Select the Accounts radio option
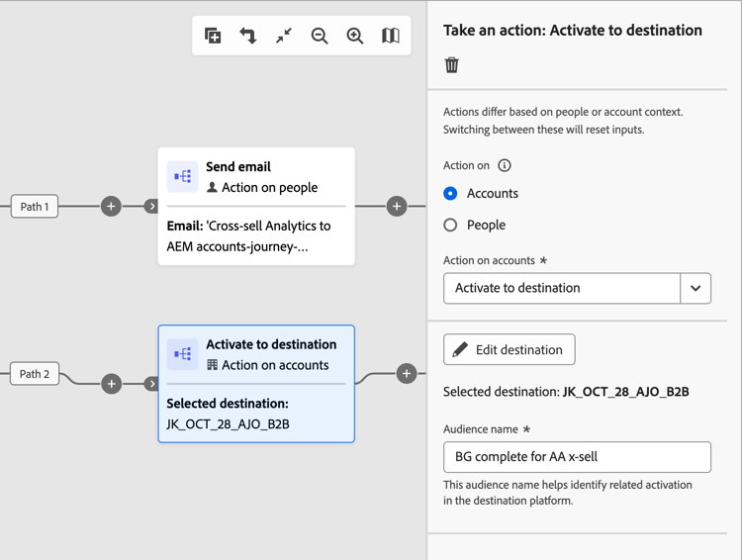Viewport: 742px width, 560px height. [x=451, y=194]
